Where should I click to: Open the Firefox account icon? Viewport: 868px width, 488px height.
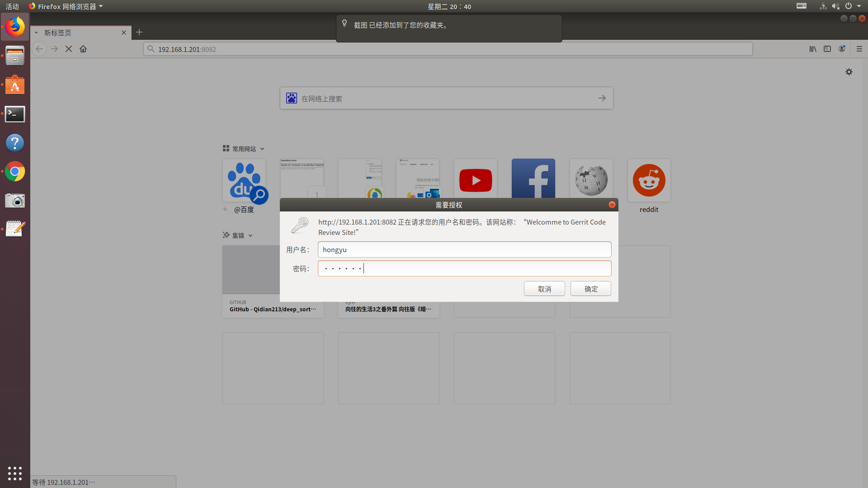coord(842,49)
